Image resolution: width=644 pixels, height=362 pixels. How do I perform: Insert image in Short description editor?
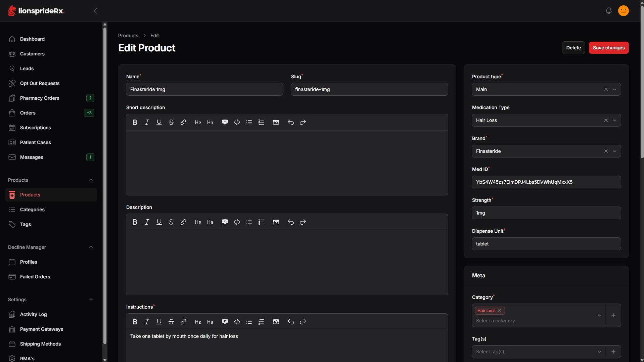(x=276, y=122)
